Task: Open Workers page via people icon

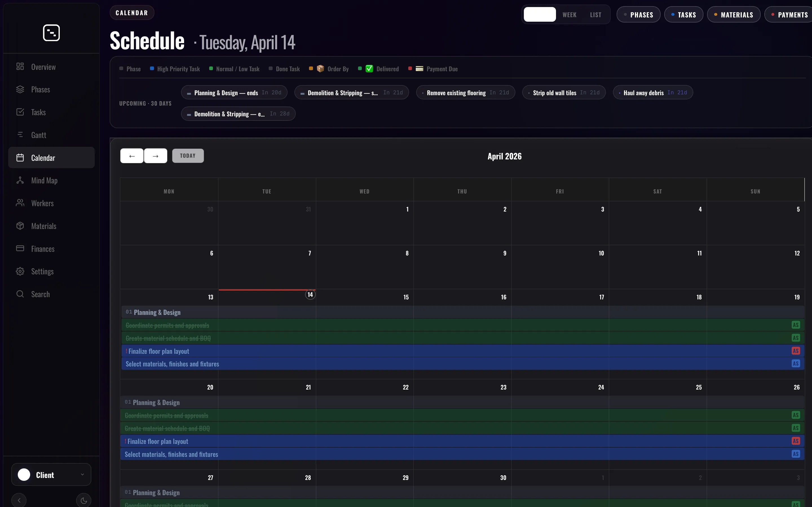Action: pos(20,203)
